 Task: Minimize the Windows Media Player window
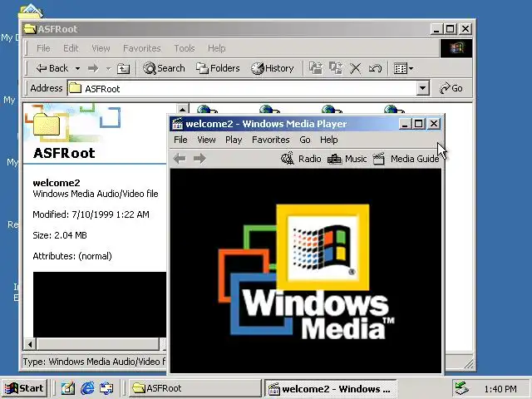[x=404, y=124]
